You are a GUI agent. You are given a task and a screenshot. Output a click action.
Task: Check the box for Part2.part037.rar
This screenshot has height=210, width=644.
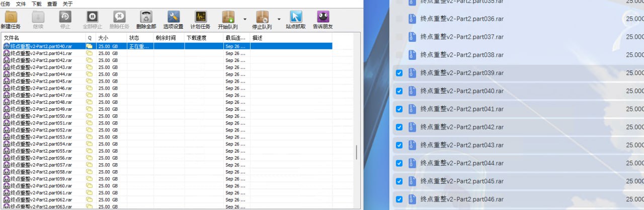(399, 37)
